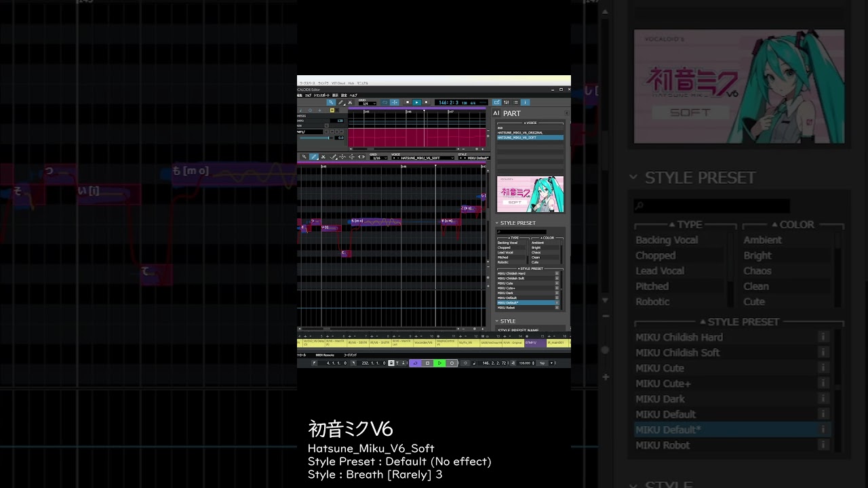Viewport: 868px width, 488px height.
Task: Select the arrow tool in top toolbar
Action: click(331, 102)
